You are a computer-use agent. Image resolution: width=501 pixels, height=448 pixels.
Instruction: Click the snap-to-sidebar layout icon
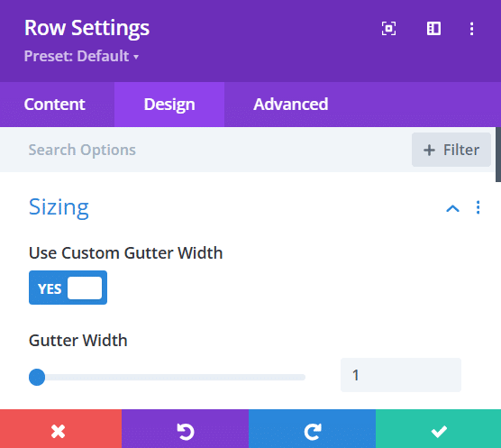click(433, 29)
